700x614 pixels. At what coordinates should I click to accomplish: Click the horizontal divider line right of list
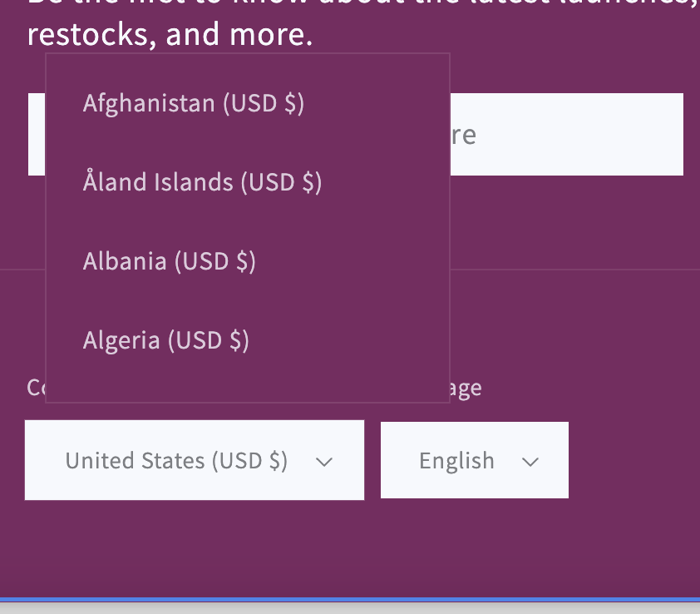(x=574, y=270)
